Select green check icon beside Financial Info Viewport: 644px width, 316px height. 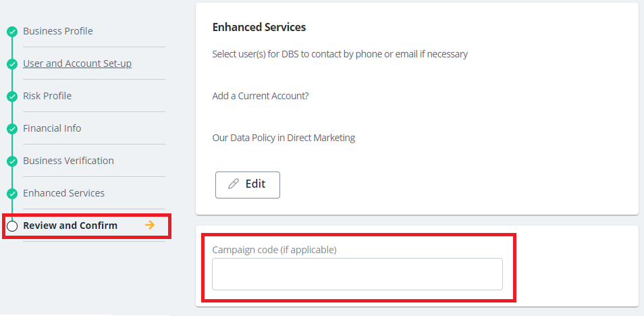click(x=11, y=129)
